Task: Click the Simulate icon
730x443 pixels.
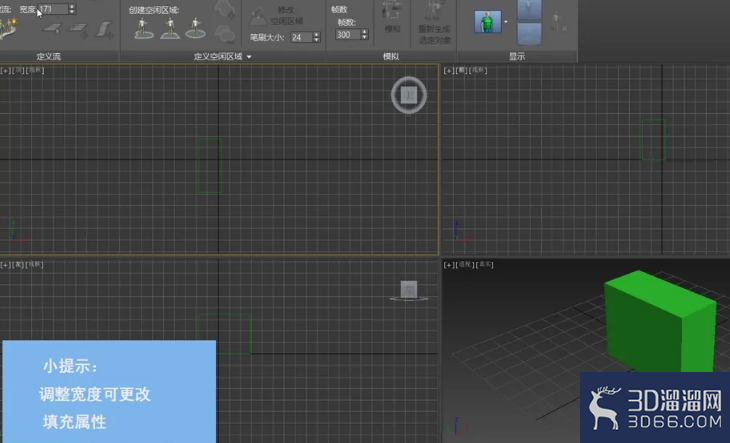Action: [392, 11]
